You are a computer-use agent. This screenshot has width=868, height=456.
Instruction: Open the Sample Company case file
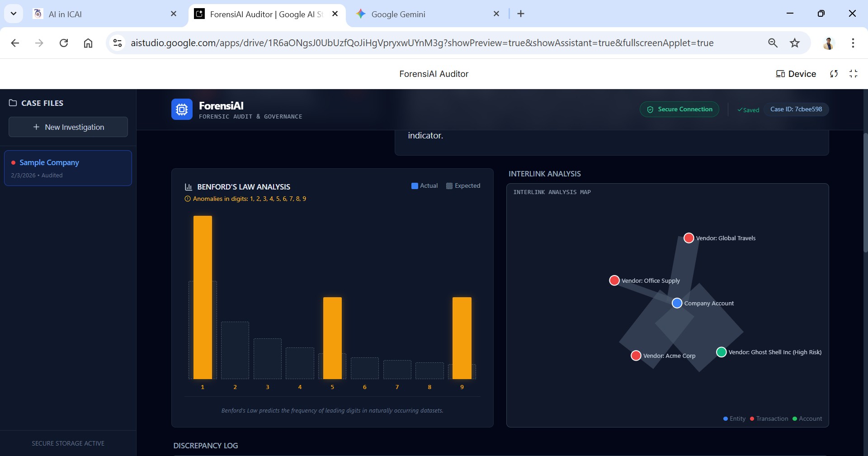[68, 168]
